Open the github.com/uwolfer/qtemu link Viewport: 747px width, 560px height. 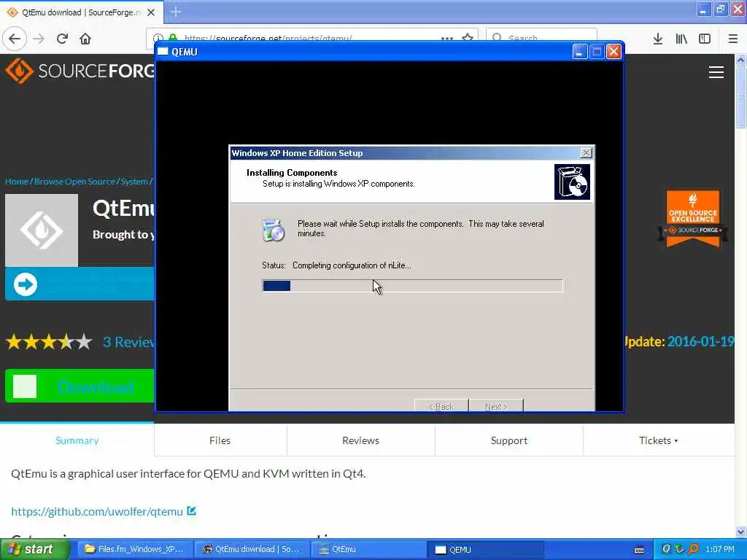(97, 511)
